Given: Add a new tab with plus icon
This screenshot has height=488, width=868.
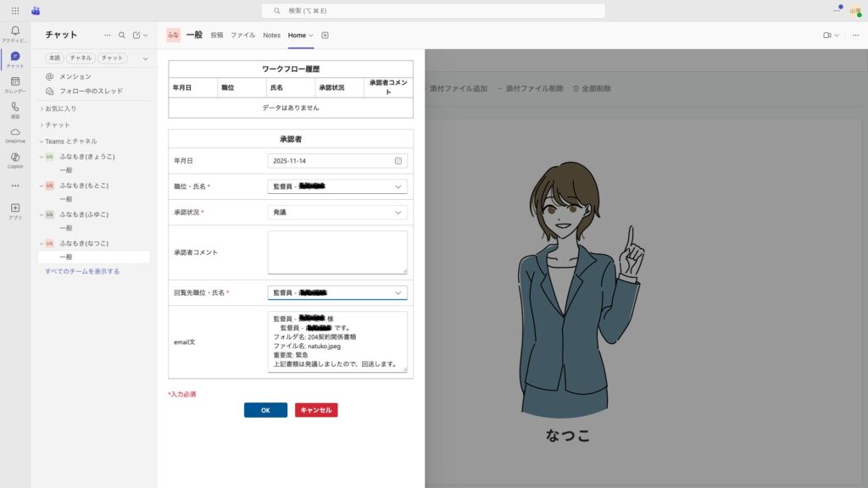Looking at the screenshot, I should click(325, 36).
